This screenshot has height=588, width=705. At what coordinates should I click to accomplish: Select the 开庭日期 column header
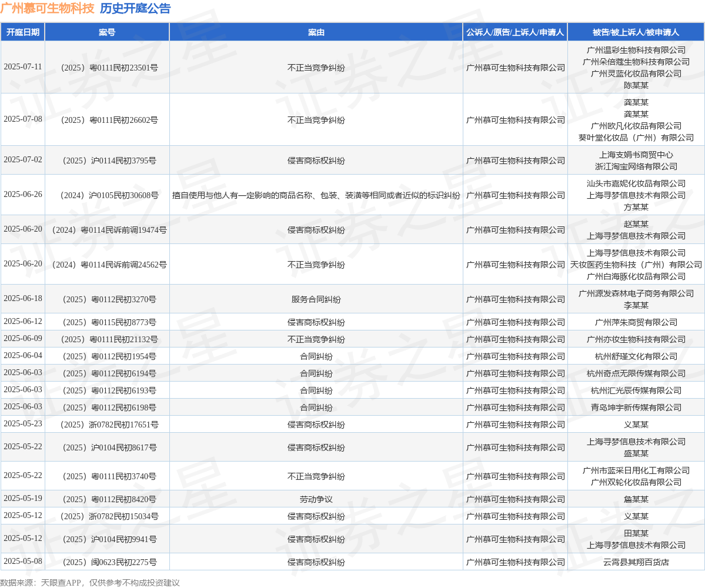(x=22, y=32)
